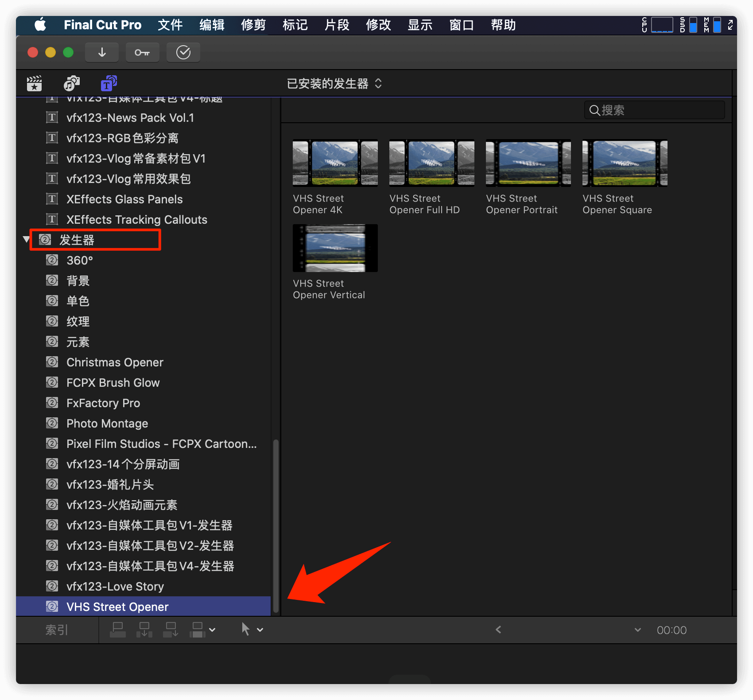Collapse the 发生器 category triangle

point(26,240)
